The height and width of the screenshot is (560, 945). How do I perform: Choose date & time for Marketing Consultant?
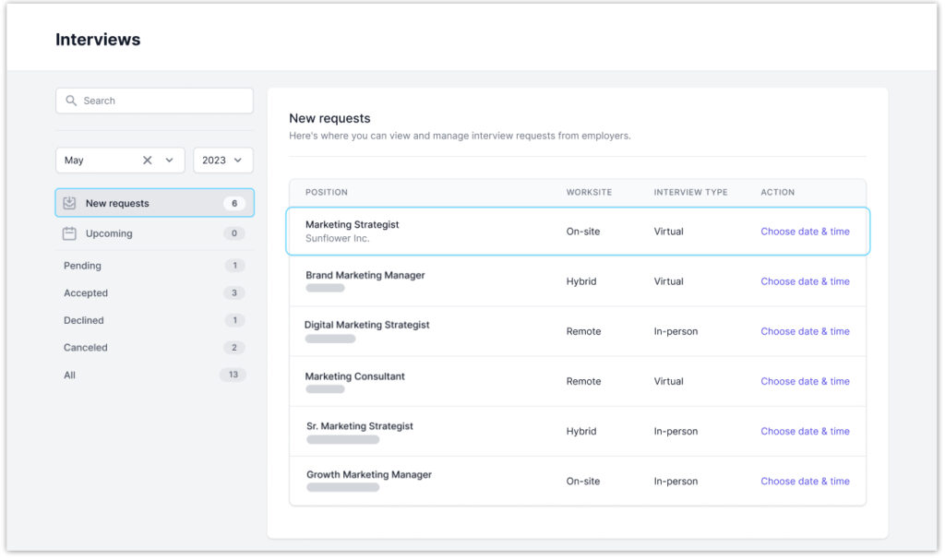pos(805,381)
